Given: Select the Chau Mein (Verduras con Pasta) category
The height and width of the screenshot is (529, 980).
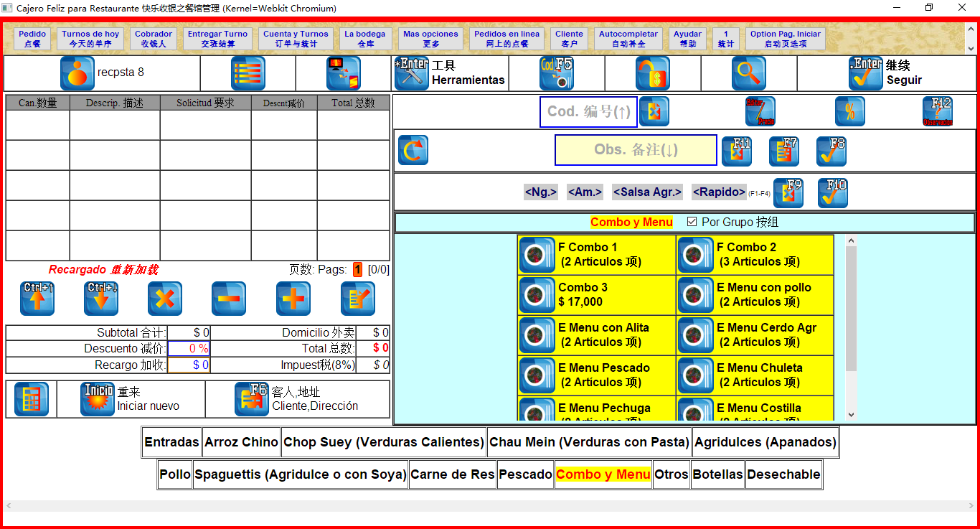Looking at the screenshot, I should coord(589,442).
